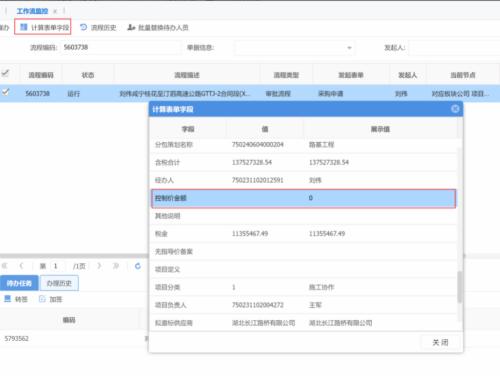Focus the 发起人 input field

click(454, 48)
